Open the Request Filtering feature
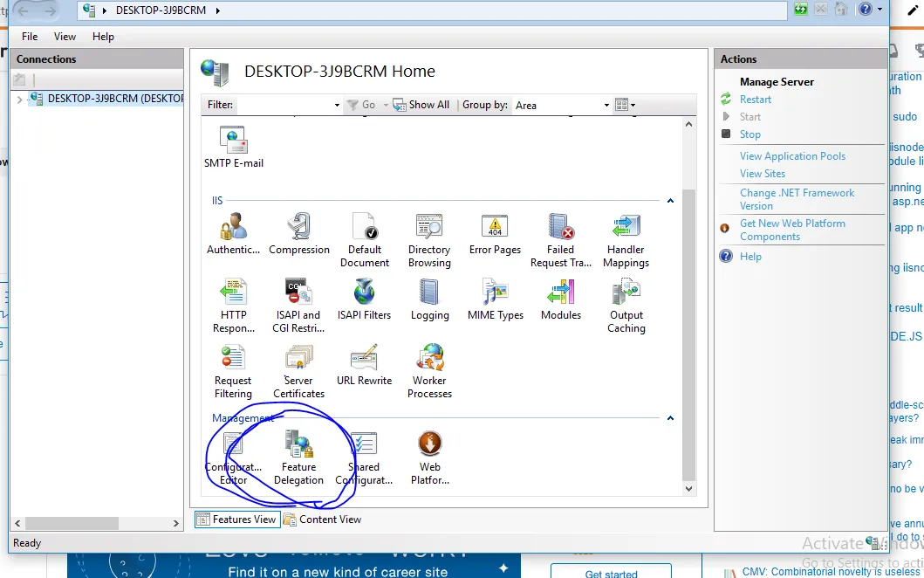The image size is (924, 578). (233, 372)
